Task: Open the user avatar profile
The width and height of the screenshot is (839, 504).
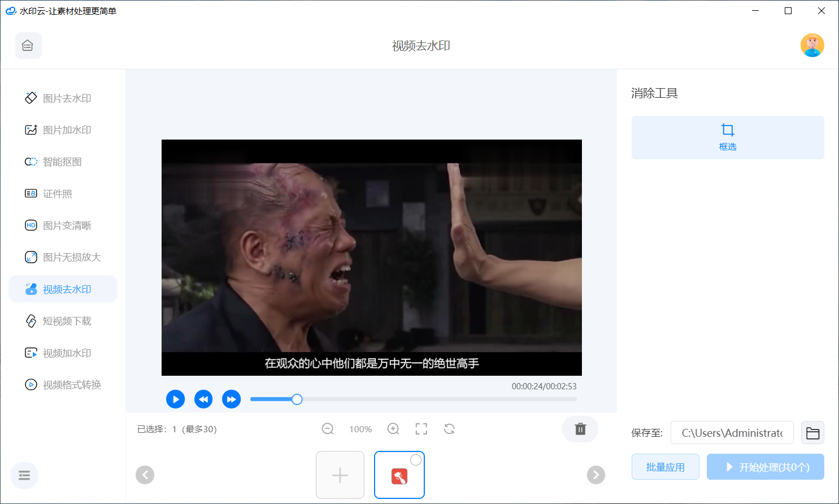Action: pyautogui.click(x=812, y=45)
